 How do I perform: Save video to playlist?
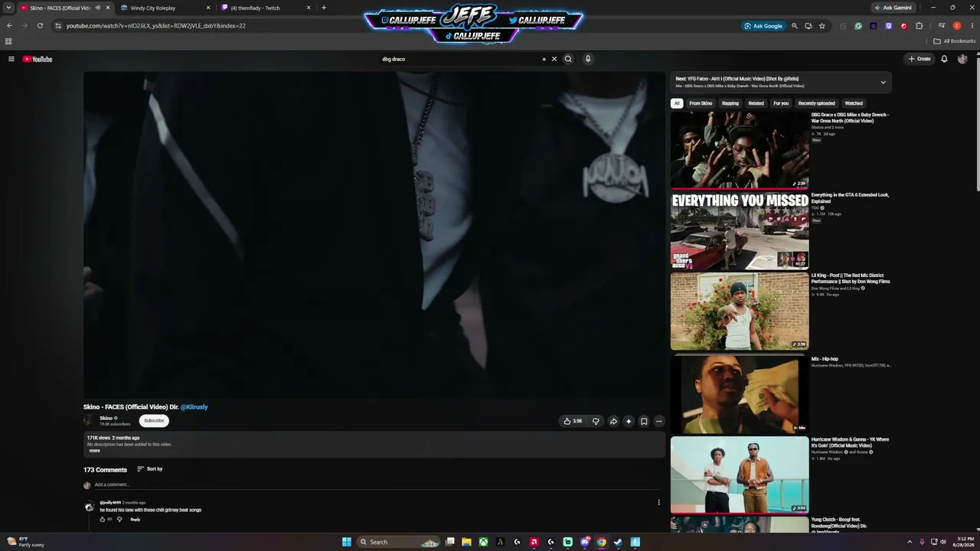pyautogui.click(x=644, y=421)
